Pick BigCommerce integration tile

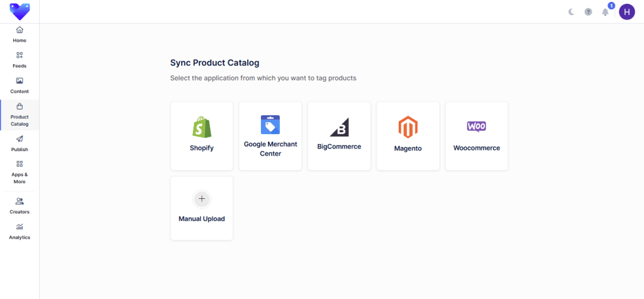[339, 136]
